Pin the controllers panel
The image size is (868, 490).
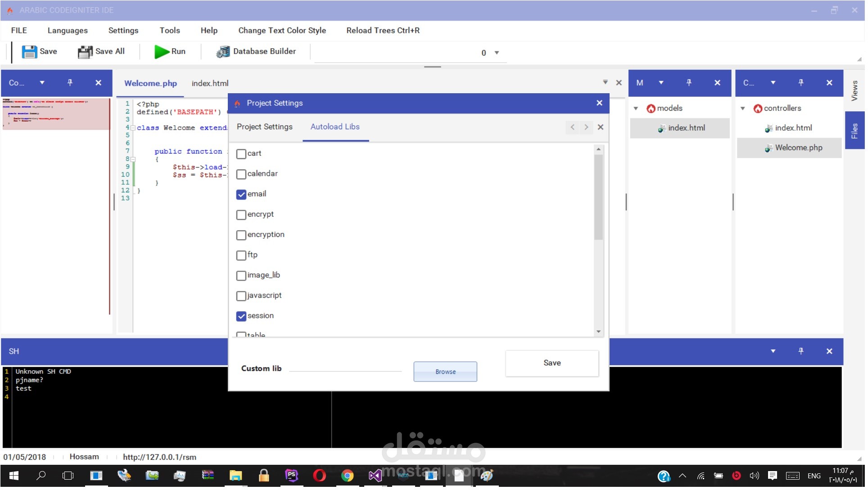[x=800, y=82]
